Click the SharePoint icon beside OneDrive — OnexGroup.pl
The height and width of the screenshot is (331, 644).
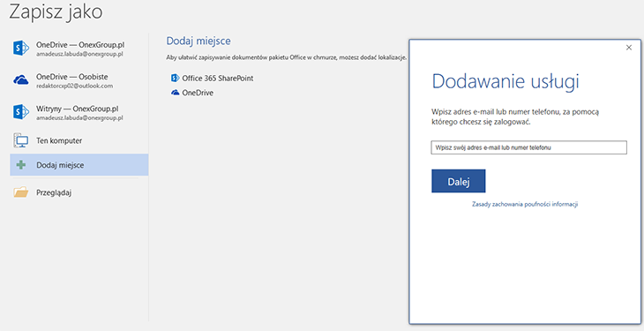21,49
